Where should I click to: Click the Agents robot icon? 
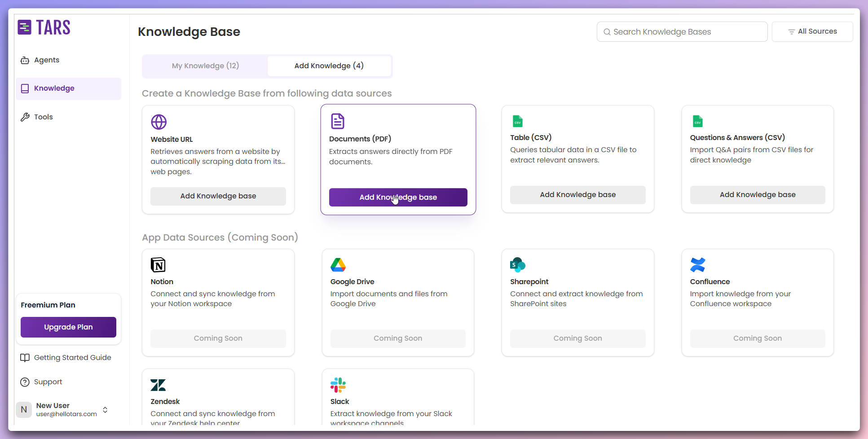point(25,60)
